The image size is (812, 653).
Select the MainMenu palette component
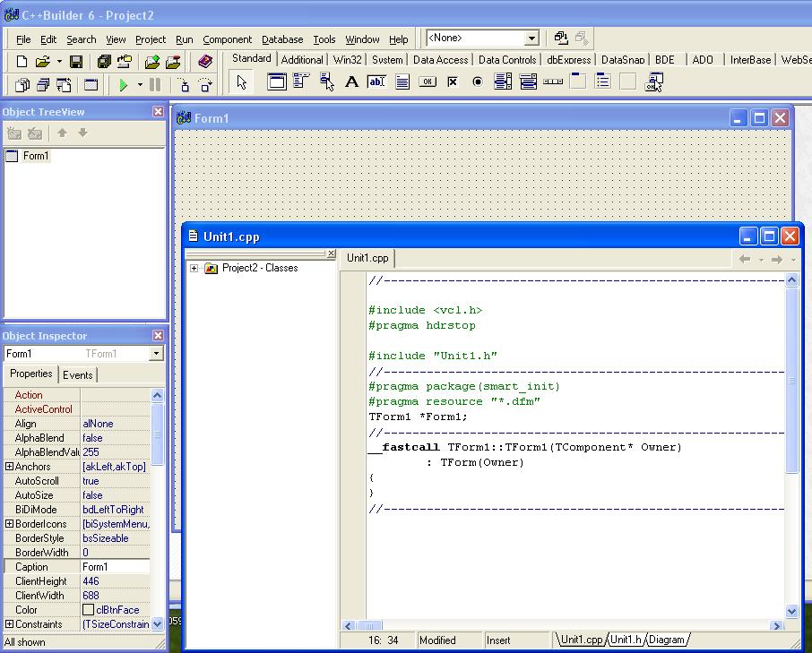tap(301, 82)
